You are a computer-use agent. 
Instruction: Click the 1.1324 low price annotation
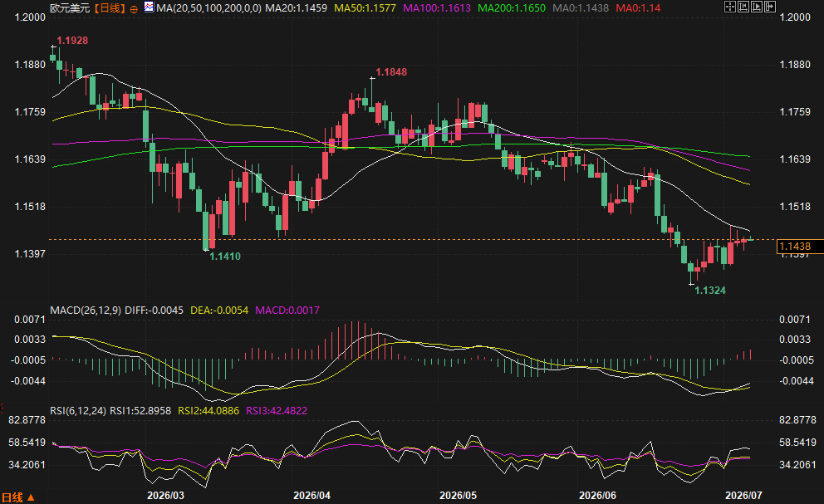pos(710,290)
